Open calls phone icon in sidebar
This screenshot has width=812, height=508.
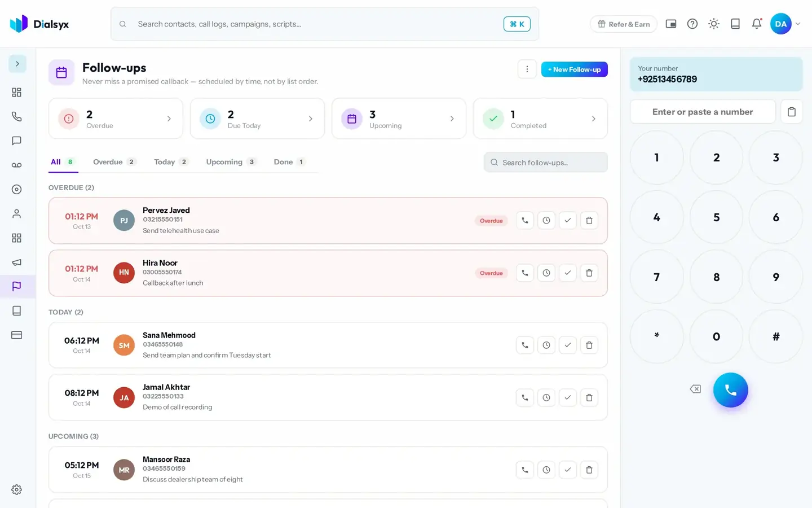click(x=16, y=117)
